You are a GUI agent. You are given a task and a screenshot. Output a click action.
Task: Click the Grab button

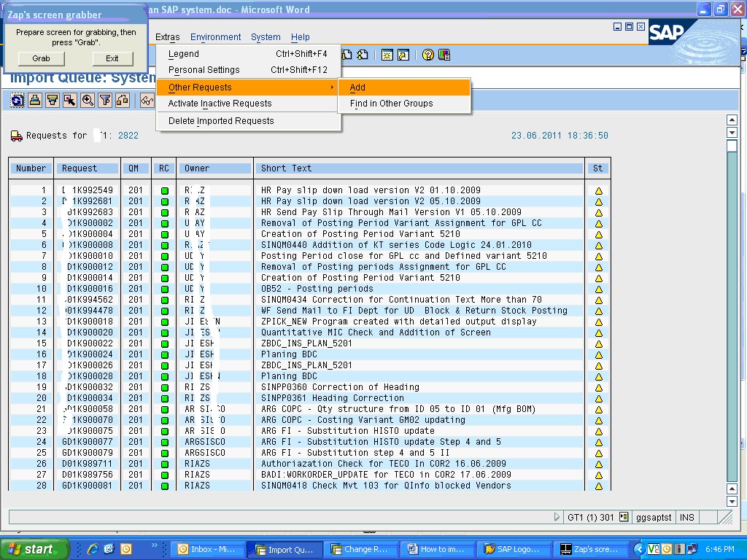click(41, 58)
